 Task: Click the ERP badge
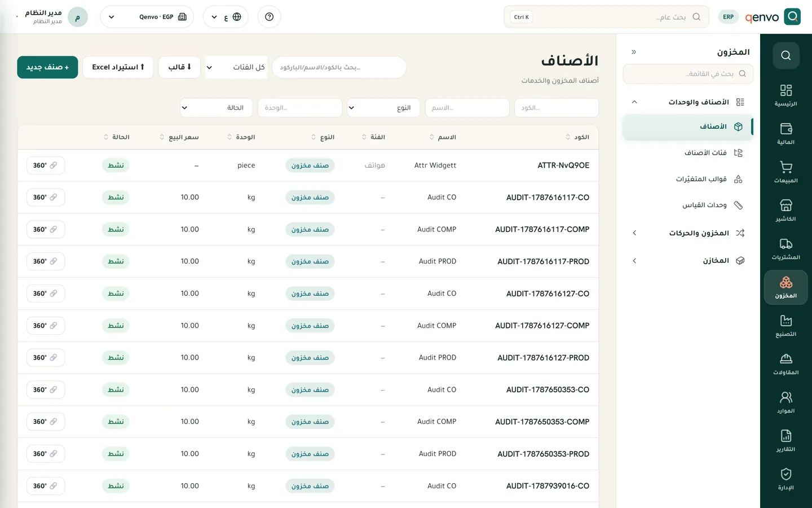[728, 17]
